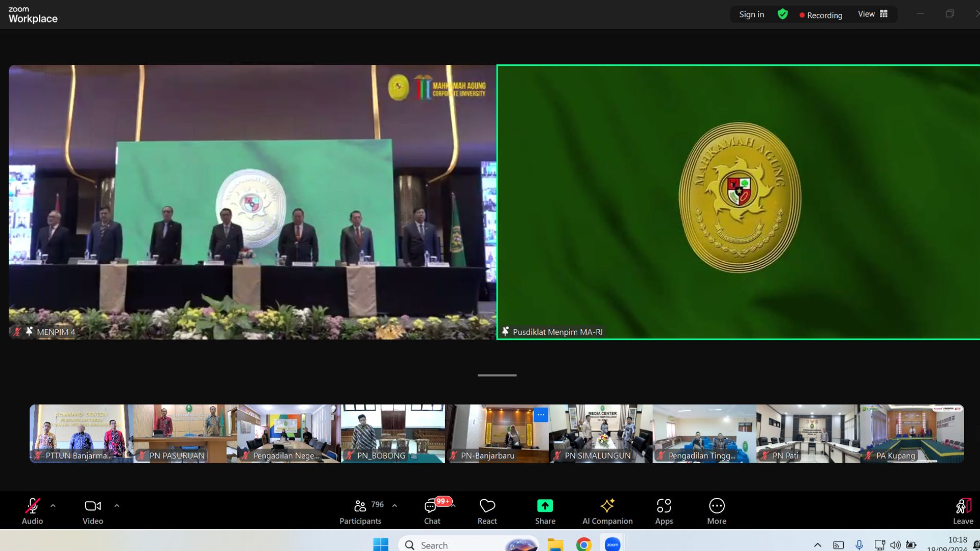This screenshot has width=980, height=551.
Task: Open the View layout menu
Action: tap(872, 14)
